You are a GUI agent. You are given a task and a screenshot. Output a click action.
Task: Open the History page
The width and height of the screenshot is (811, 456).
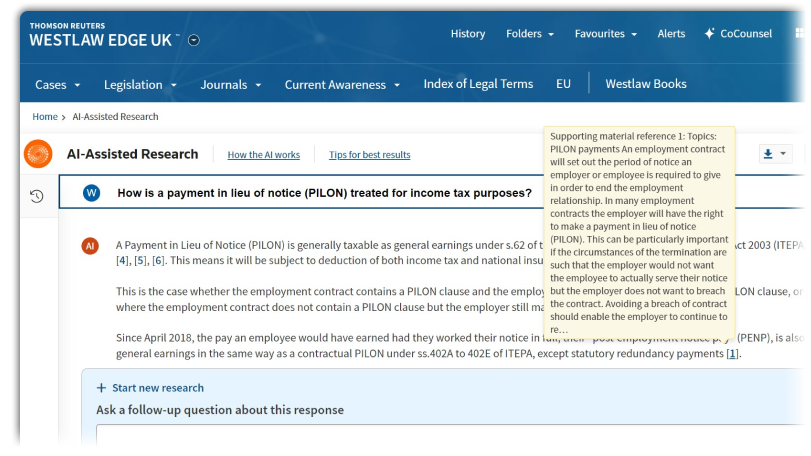(x=467, y=34)
